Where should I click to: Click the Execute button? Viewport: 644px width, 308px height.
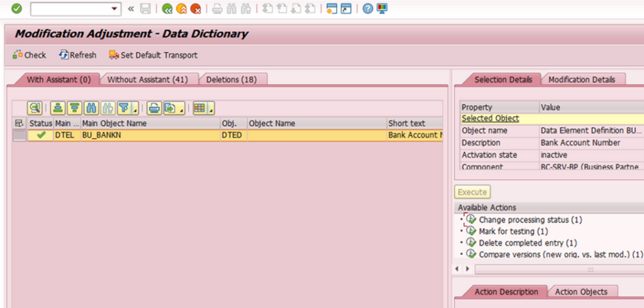pyautogui.click(x=472, y=192)
